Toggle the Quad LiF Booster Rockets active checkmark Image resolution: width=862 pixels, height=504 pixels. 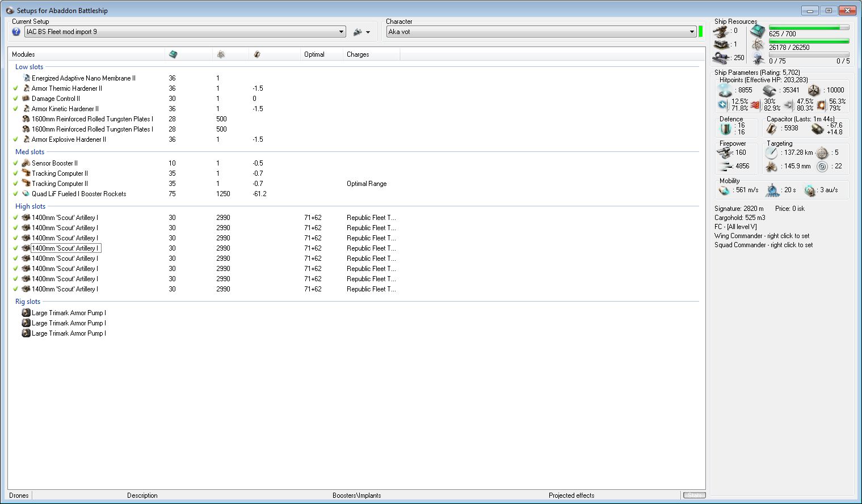pyautogui.click(x=16, y=194)
